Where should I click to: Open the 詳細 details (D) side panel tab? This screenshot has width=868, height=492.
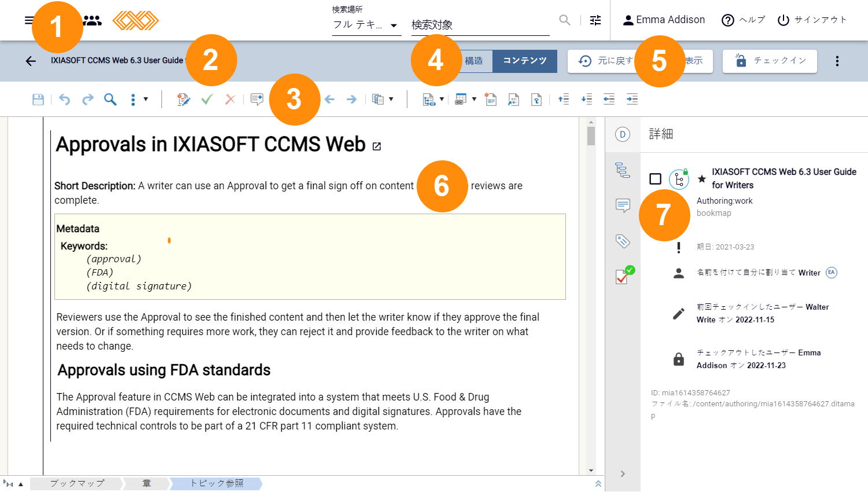(x=623, y=134)
